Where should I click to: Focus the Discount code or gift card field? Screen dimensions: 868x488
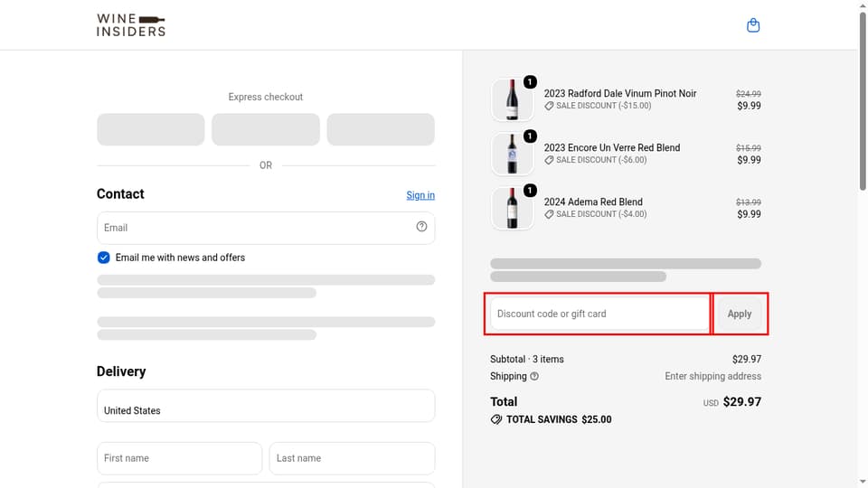click(x=599, y=314)
